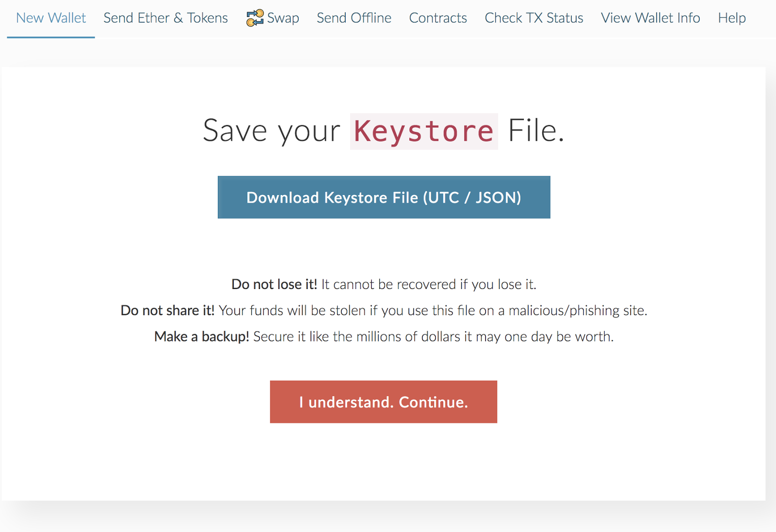Click the 'Save your' heading text
Image resolution: width=776 pixels, height=532 pixels.
pos(272,131)
